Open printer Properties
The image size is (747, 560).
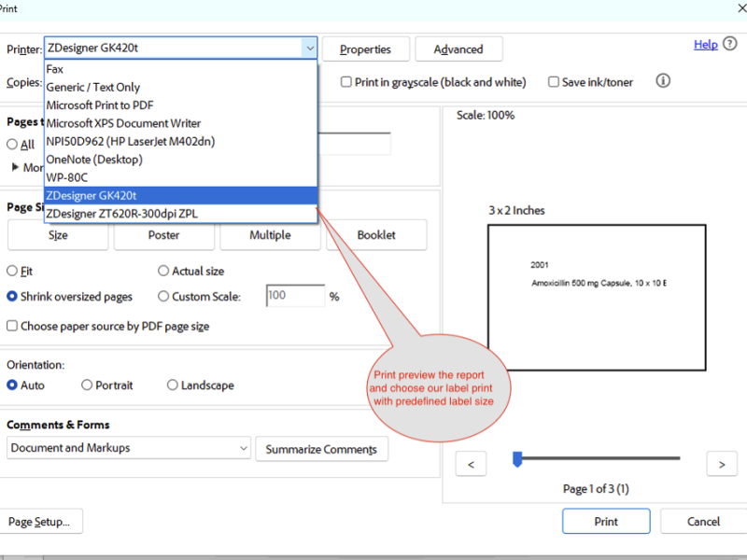[365, 49]
